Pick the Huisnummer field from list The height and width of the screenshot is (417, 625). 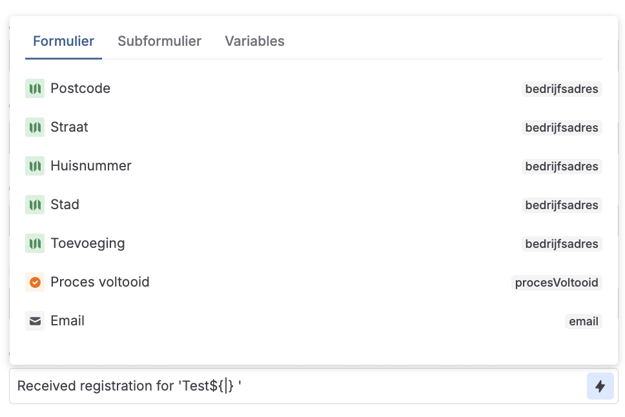pos(91,166)
